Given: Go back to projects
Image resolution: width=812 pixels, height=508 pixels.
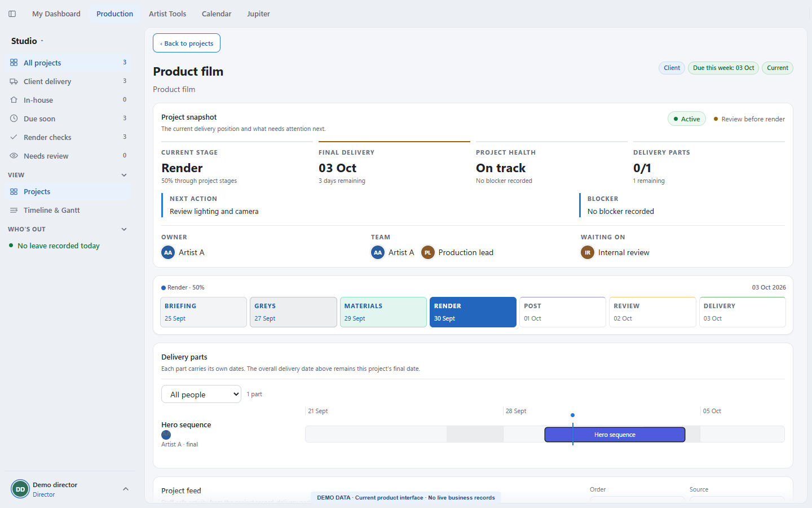Looking at the screenshot, I should tap(187, 43).
